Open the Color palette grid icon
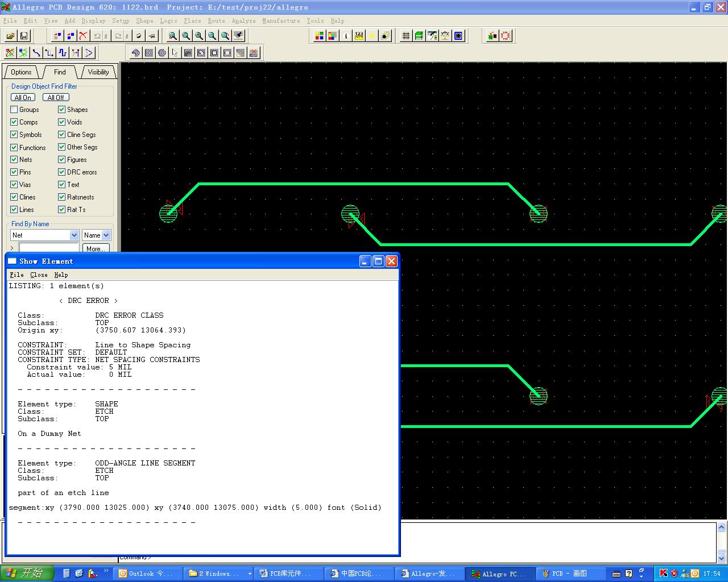The image size is (728, 582). [x=319, y=36]
